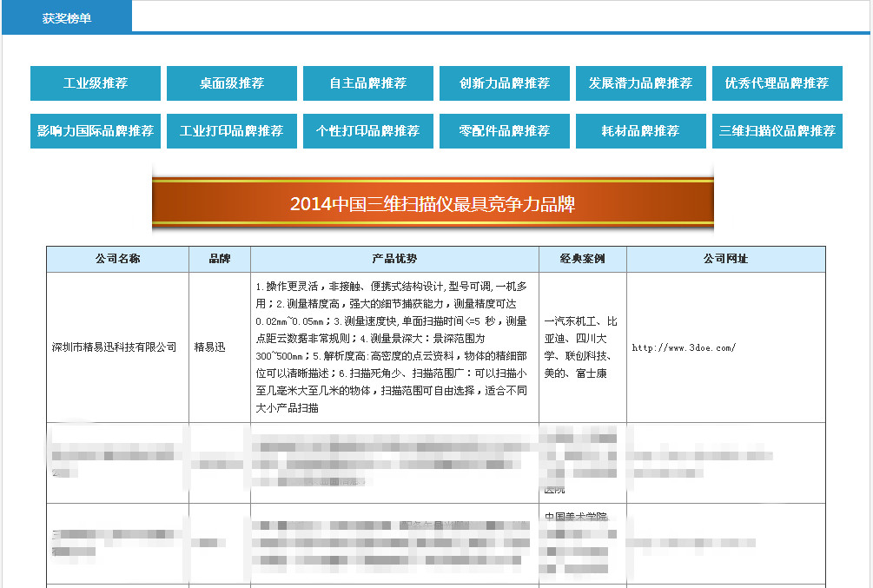The image size is (873, 588).
Task: Select 三维扫描仪品牌推荐 button
Action: (777, 131)
